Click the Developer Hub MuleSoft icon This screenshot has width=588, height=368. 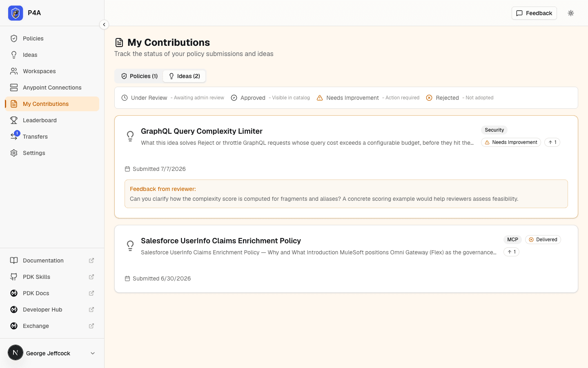14,310
